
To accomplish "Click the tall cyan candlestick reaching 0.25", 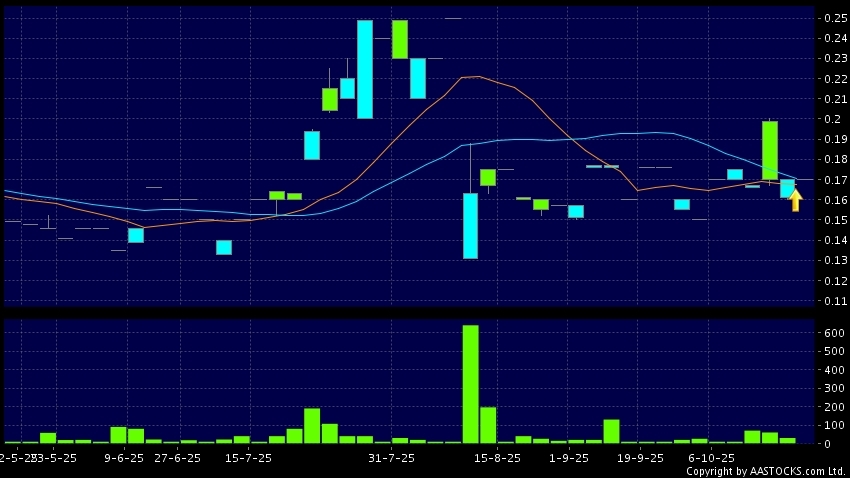I will point(365,69).
